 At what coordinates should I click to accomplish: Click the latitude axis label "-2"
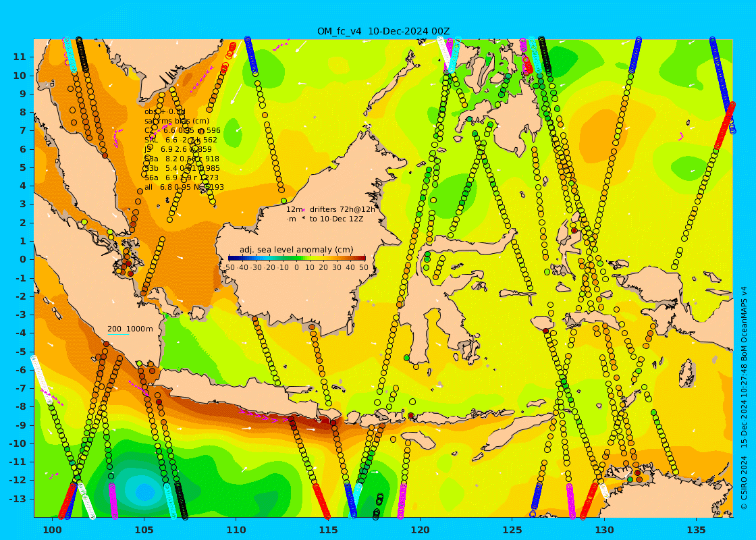pos(20,296)
